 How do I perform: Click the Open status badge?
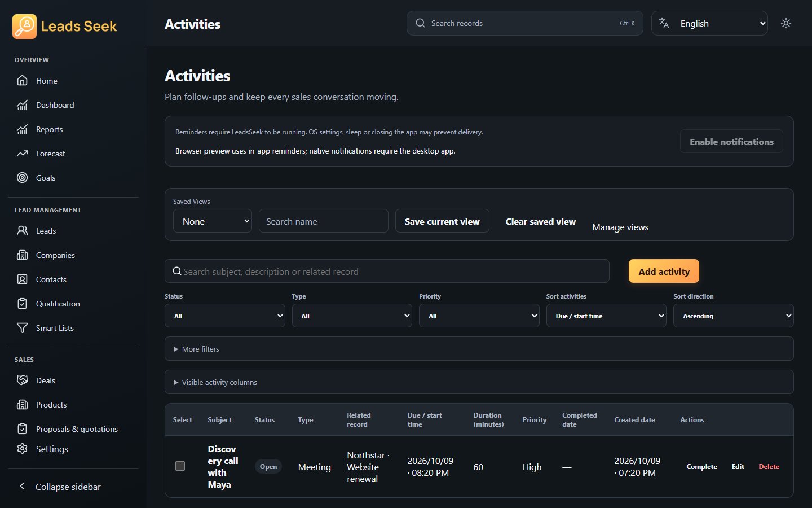click(x=268, y=467)
